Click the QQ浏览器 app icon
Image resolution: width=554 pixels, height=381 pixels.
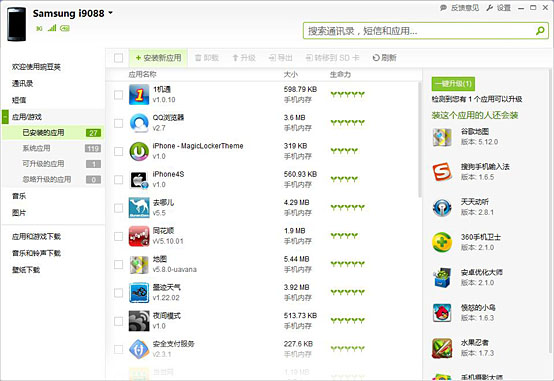point(139,123)
